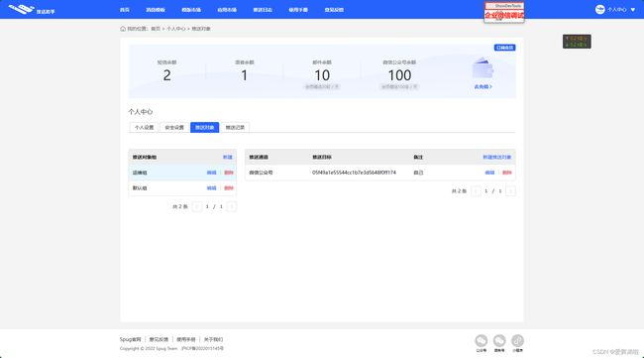This screenshot has width=644, height=358.
Task: Delete the 默认组 group
Action: click(x=229, y=188)
